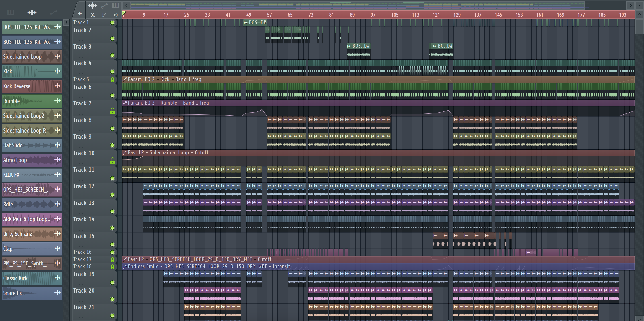Open menu icon of Endless Smile automation clip
The width and height of the screenshot is (644, 321).
pos(125,267)
